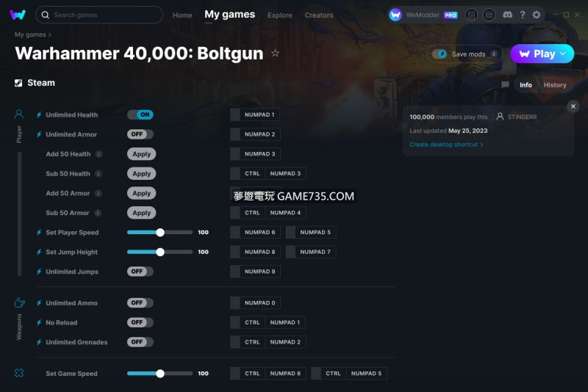Switch to the Explore tab

point(280,15)
